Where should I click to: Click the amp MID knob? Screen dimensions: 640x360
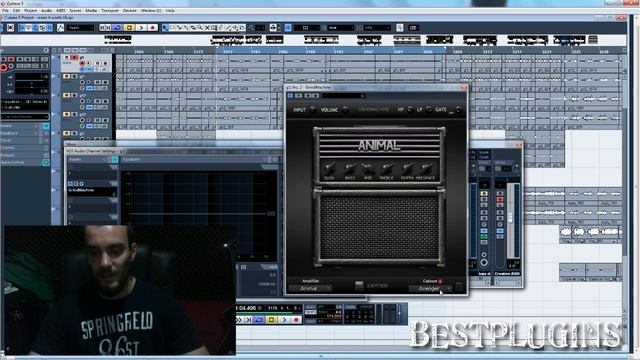click(368, 169)
